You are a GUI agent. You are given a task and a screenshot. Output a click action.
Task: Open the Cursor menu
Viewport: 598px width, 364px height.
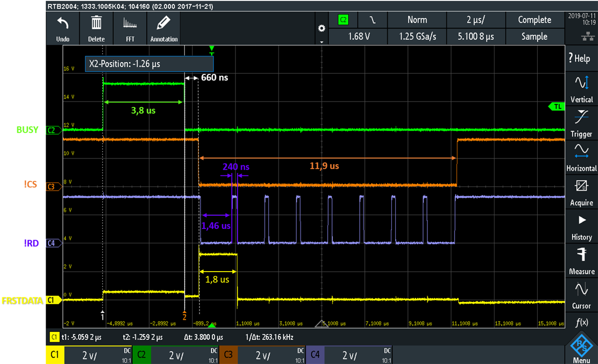pyautogui.click(x=581, y=295)
